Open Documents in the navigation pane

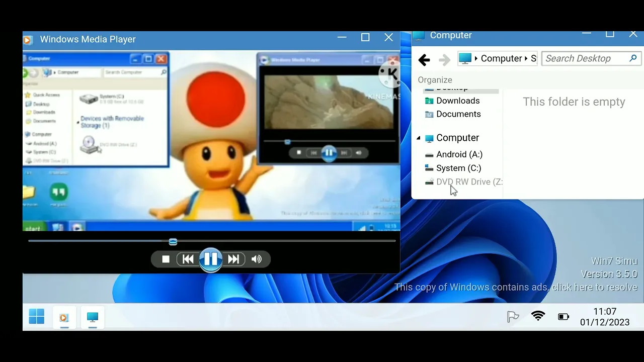point(458,114)
